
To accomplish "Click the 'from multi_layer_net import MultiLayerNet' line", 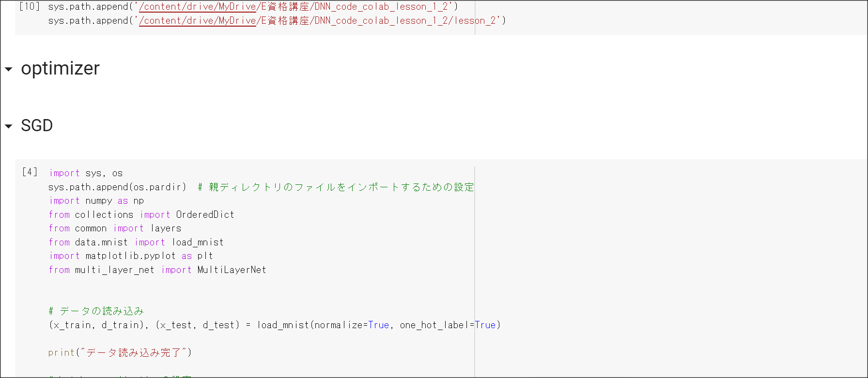I will pyautogui.click(x=157, y=270).
